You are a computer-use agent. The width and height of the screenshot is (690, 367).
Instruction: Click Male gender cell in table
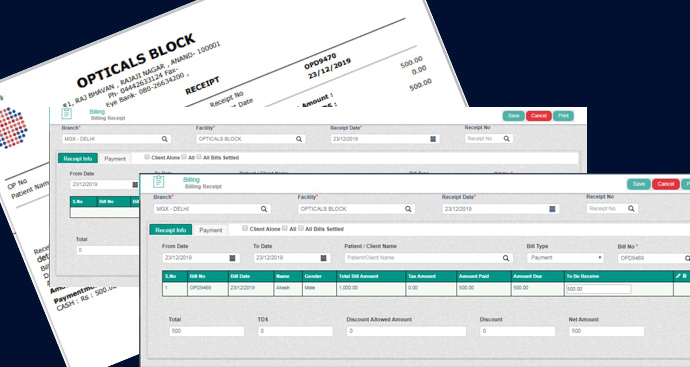pos(319,289)
